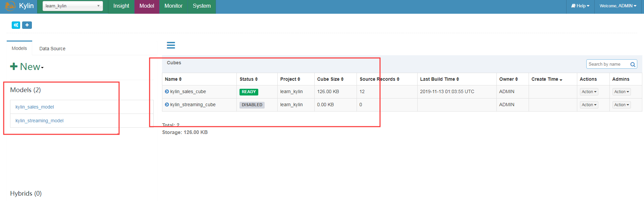Click the Cubes panel heading
The height and width of the screenshot is (201, 644).
pyautogui.click(x=174, y=63)
